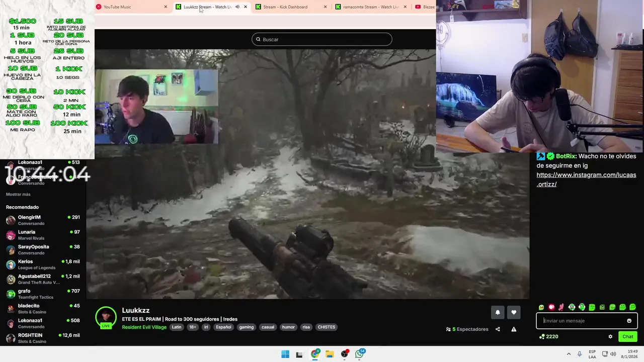Switch to Blezee tab

(x=425, y=7)
